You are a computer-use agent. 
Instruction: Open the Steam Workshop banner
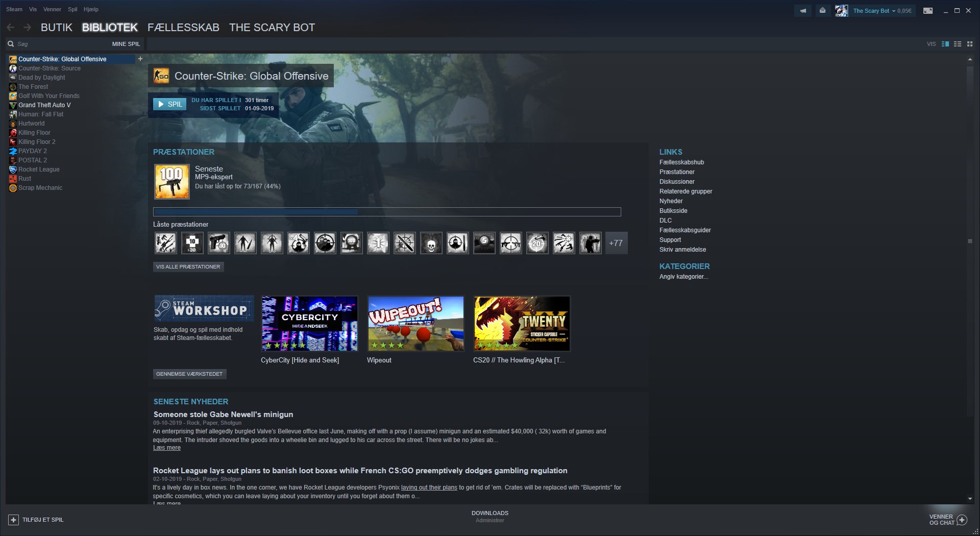click(x=204, y=308)
